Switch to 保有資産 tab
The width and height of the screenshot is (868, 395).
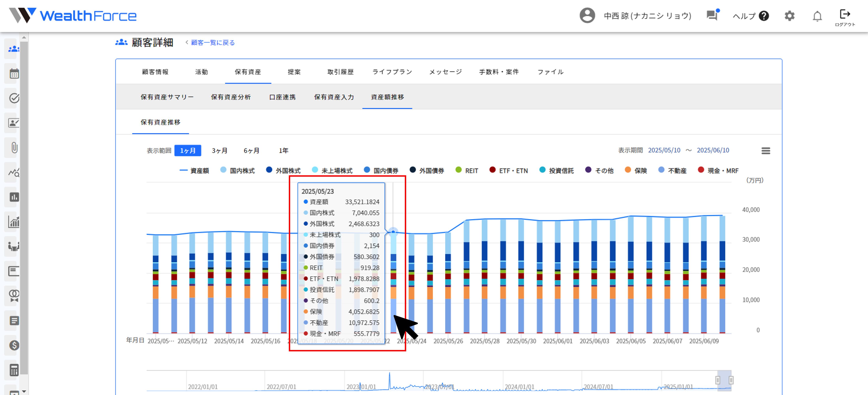[248, 72]
